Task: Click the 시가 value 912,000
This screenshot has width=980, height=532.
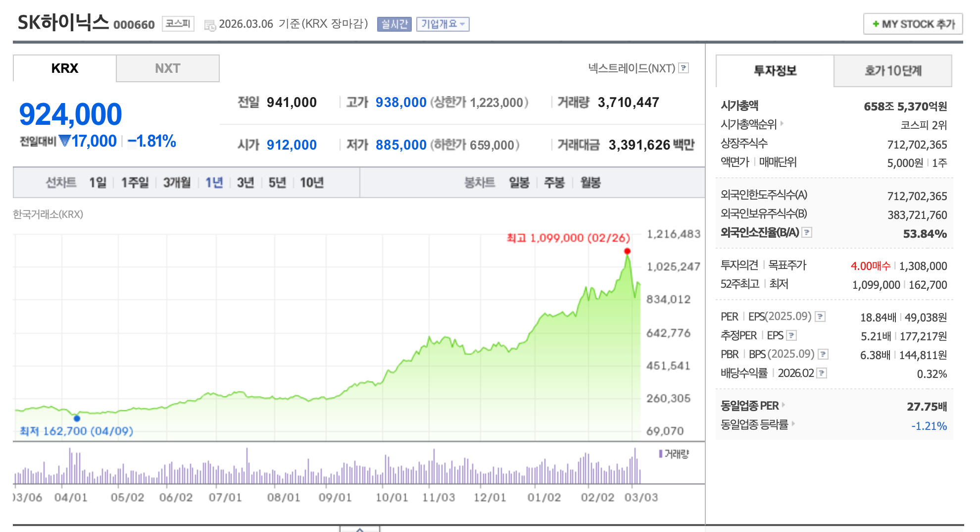Action: tap(292, 145)
